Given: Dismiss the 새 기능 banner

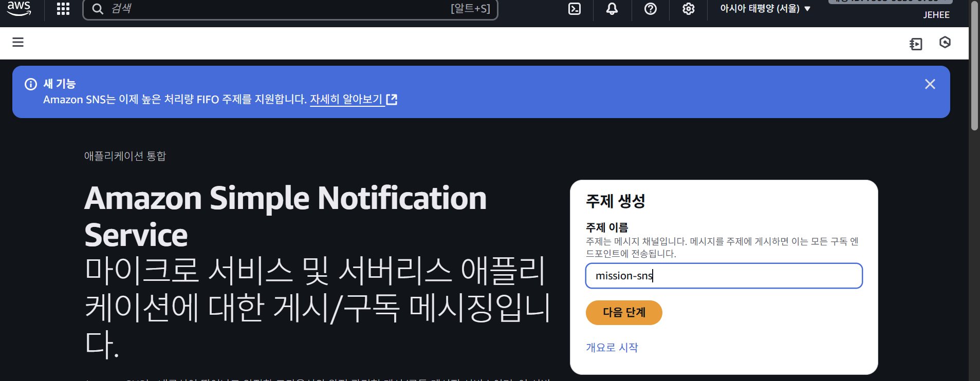Looking at the screenshot, I should click(x=930, y=84).
